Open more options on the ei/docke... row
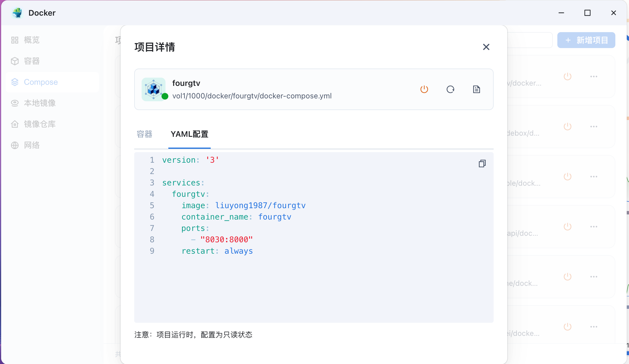The height and width of the screenshot is (364, 629). pyautogui.click(x=594, y=327)
